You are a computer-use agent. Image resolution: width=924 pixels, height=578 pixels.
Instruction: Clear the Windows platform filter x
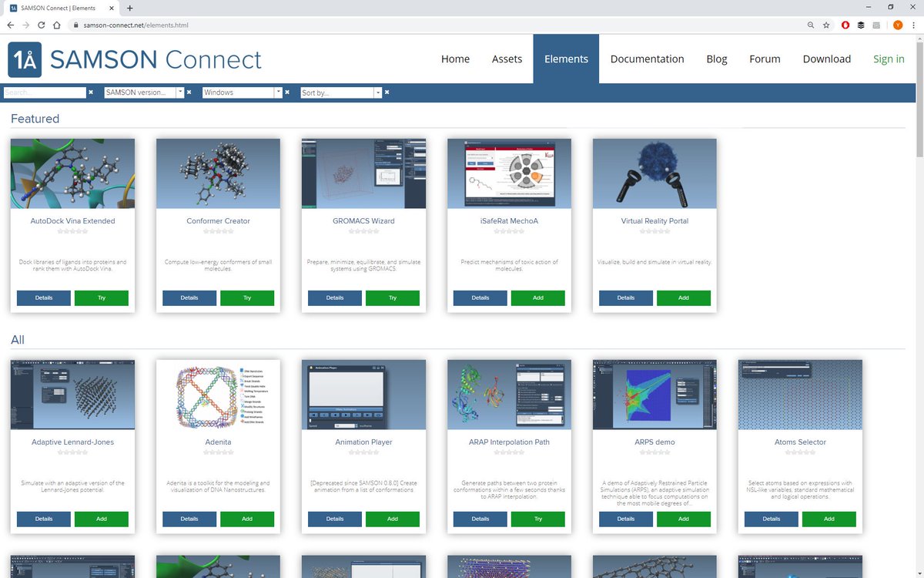pos(287,92)
